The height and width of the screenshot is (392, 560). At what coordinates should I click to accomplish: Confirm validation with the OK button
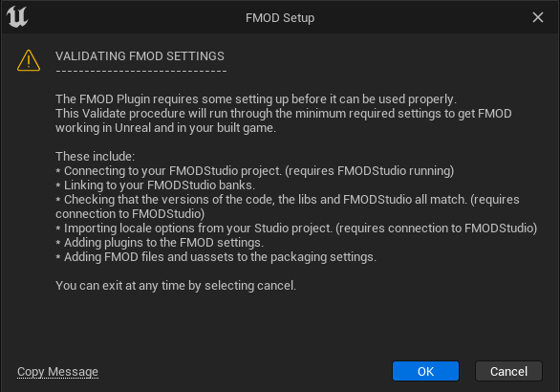(425, 371)
